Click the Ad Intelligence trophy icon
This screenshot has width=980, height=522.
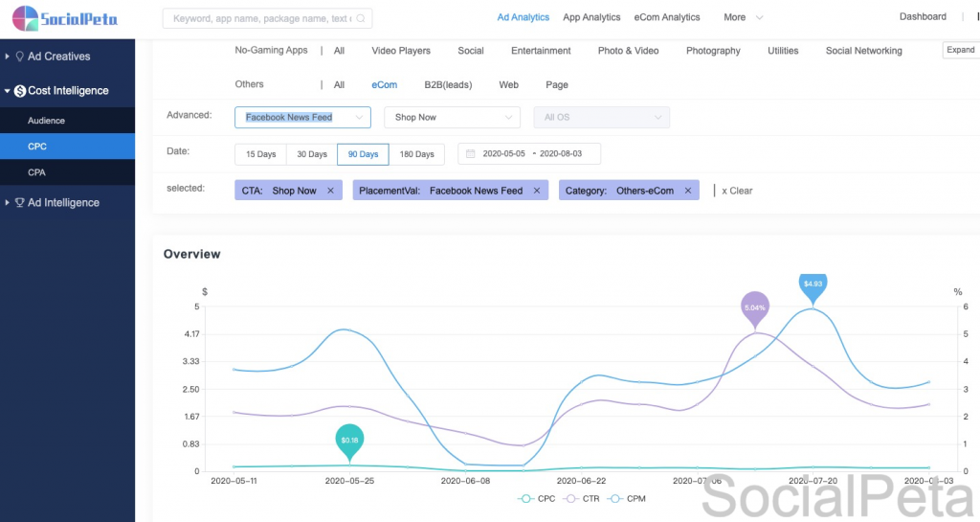(x=20, y=202)
